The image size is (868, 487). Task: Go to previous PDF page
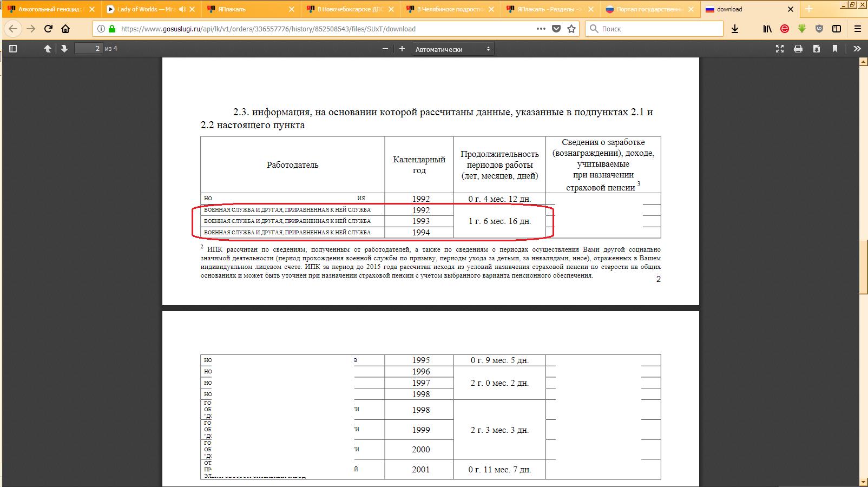(48, 49)
